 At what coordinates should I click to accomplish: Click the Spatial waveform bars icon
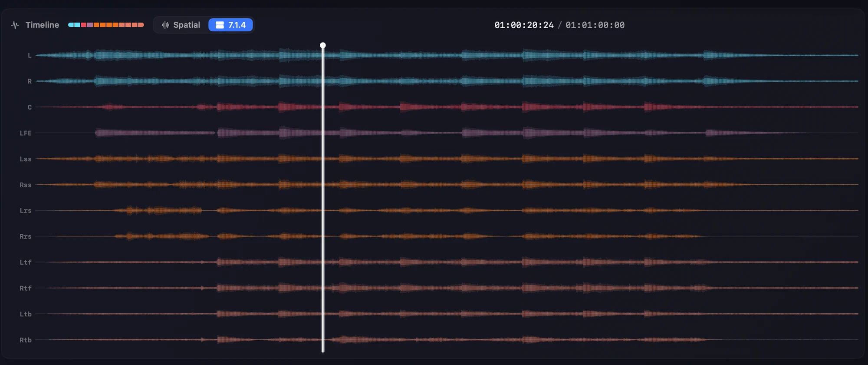click(165, 25)
